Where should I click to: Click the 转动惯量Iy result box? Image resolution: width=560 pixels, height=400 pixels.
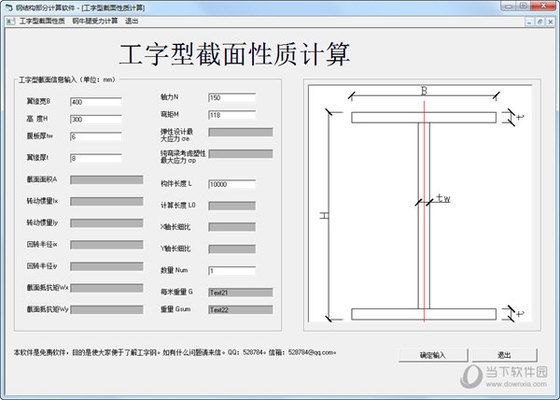107,223
